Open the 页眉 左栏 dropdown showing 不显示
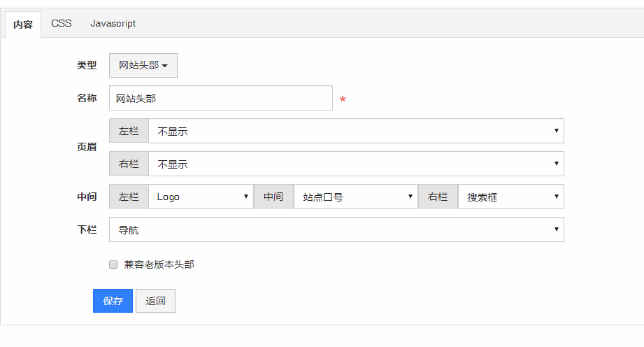 356,131
